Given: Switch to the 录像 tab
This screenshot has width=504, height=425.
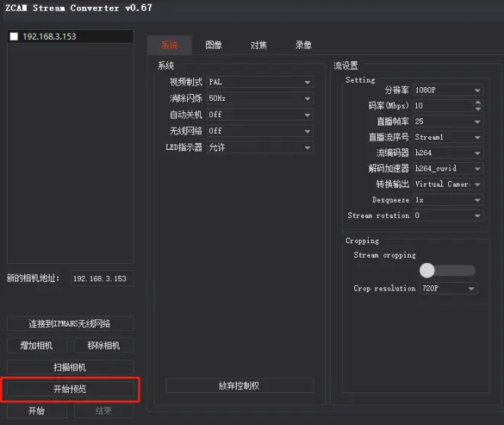Looking at the screenshot, I should pos(303,45).
